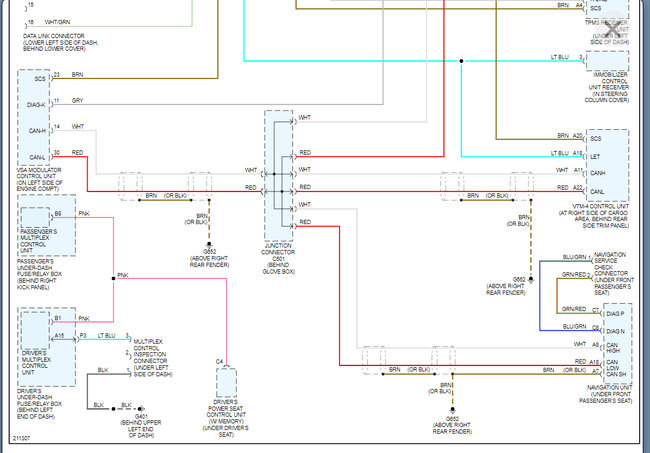Click the DATA LINK CONNECTOR label

coord(61,42)
